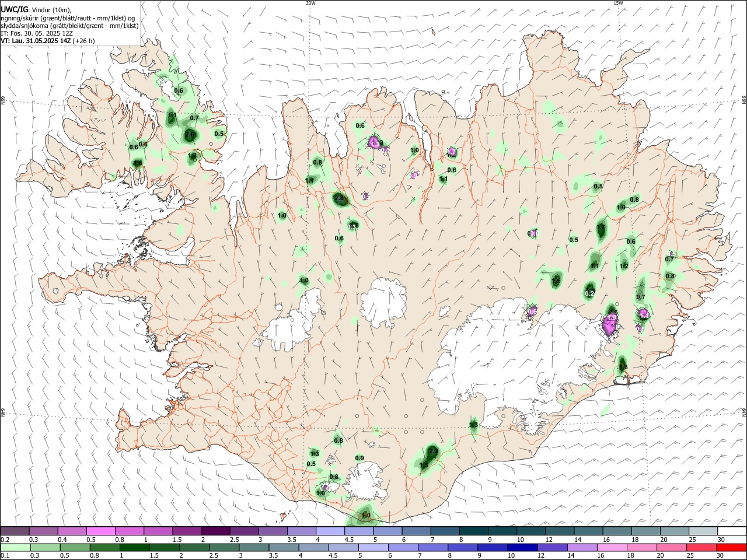Pick the dark plum 0.2 swatch in upper scale
This screenshot has height=560, width=747.
point(15,531)
